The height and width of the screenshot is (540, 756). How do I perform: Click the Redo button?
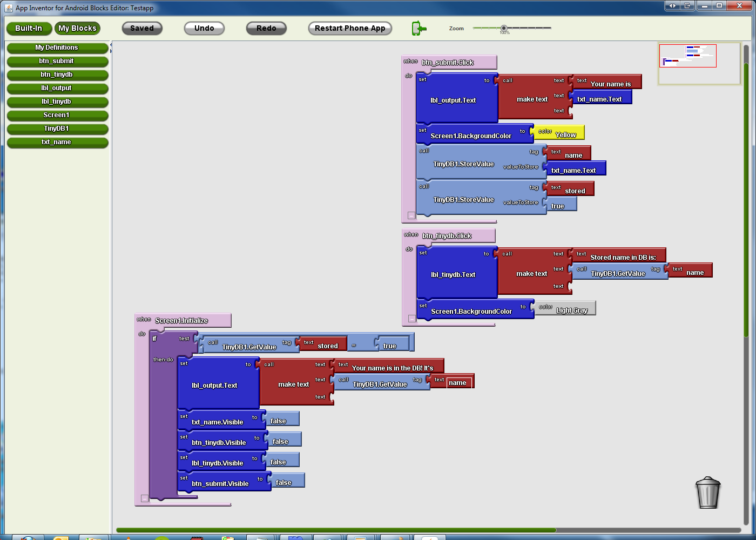[x=266, y=29]
